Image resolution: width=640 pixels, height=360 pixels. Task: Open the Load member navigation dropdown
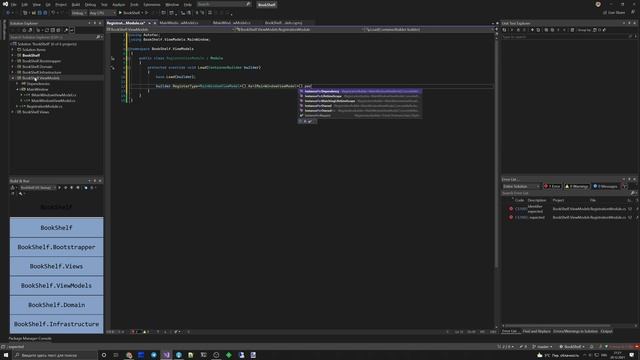[x=429, y=29]
